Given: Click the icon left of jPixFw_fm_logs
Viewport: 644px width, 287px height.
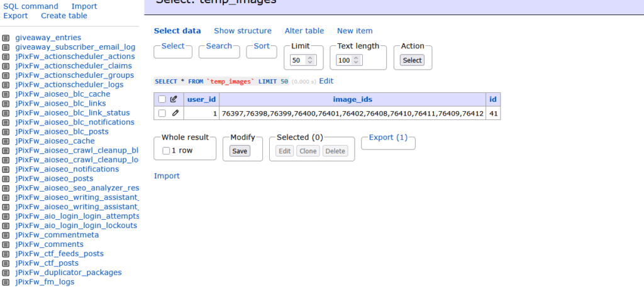Looking at the screenshot, I should click(x=6, y=282).
